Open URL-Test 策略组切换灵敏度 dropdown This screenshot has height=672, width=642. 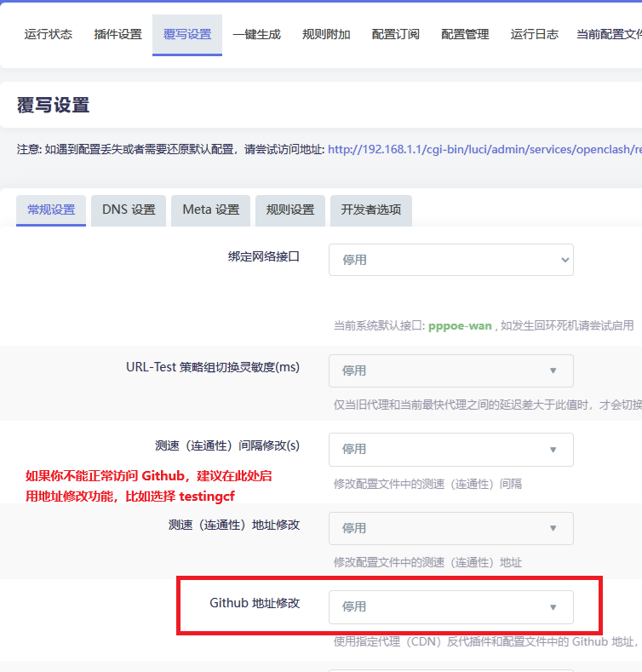click(450, 370)
